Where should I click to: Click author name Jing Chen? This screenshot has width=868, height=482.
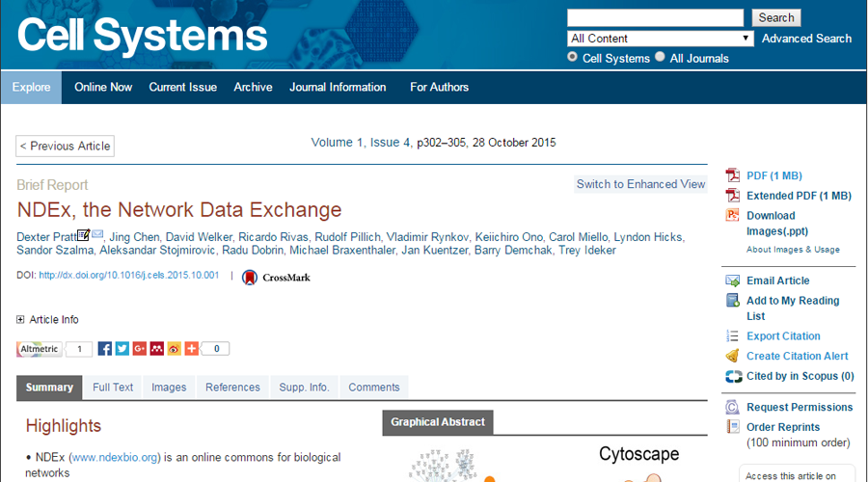coord(134,237)
